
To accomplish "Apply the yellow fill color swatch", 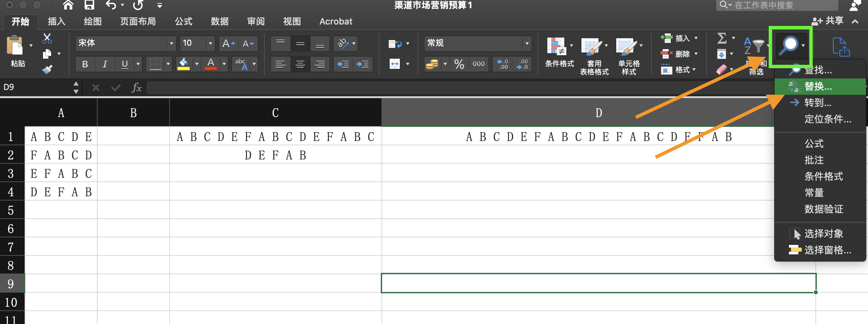I will pos(184,64).
